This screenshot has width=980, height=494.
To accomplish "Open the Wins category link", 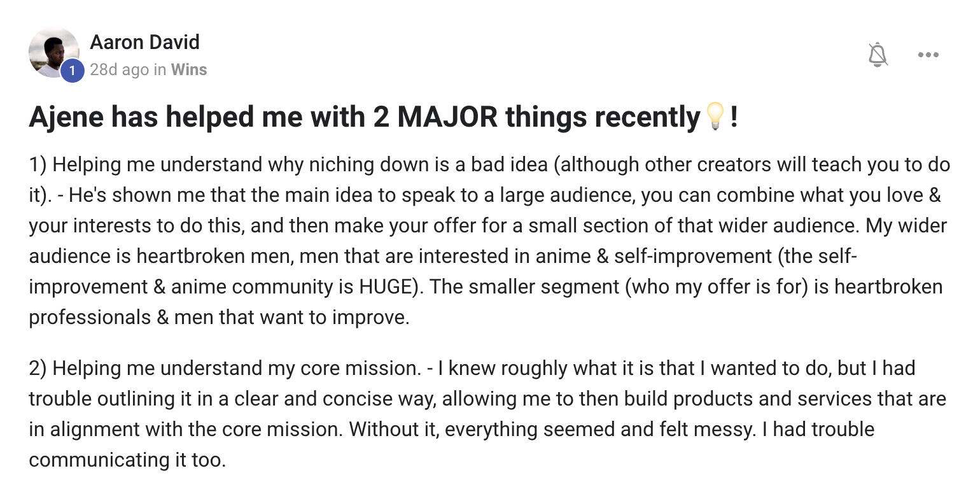I will [189, 69].
